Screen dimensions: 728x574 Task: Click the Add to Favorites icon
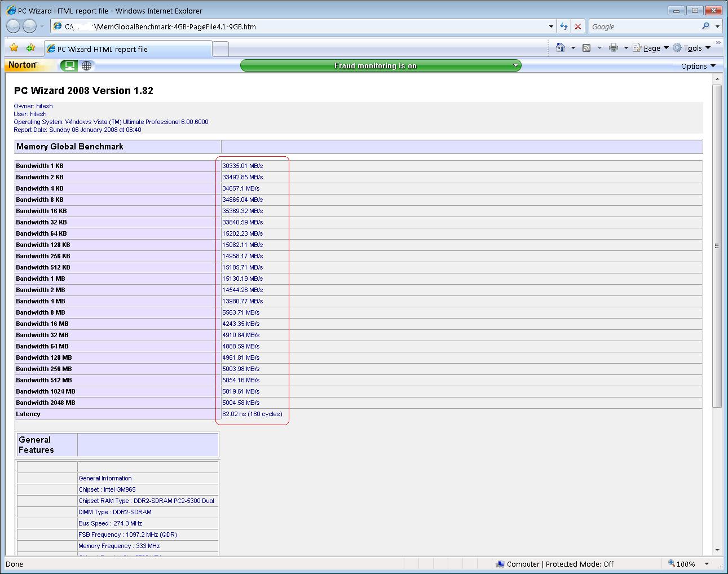pos(31,48)
